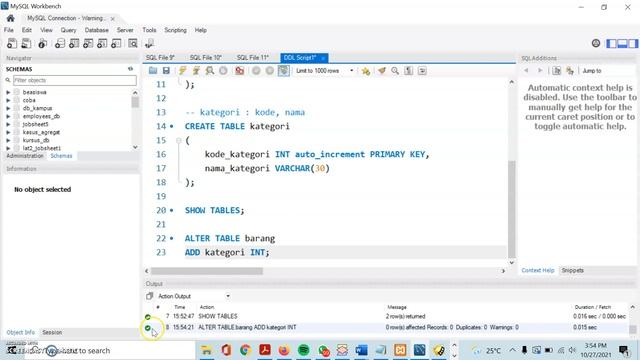640x360 pixels.
Task: Click the Commit transaction icon
Action: (256, 71)
